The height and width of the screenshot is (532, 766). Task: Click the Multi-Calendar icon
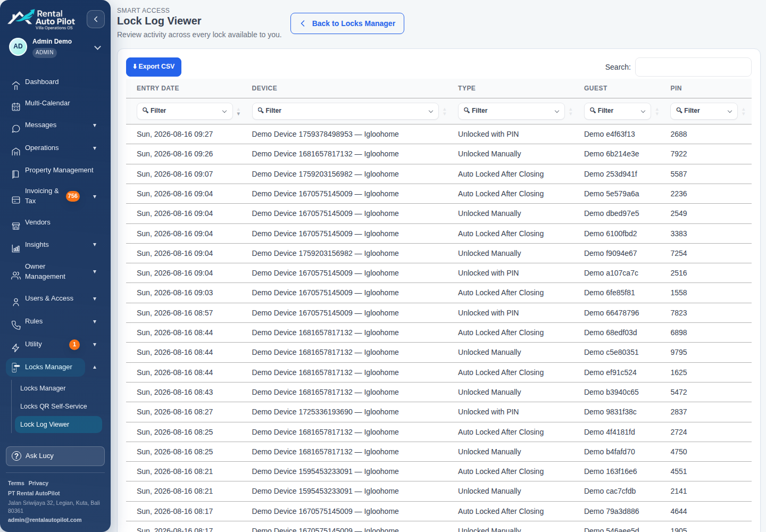point(16,107)
